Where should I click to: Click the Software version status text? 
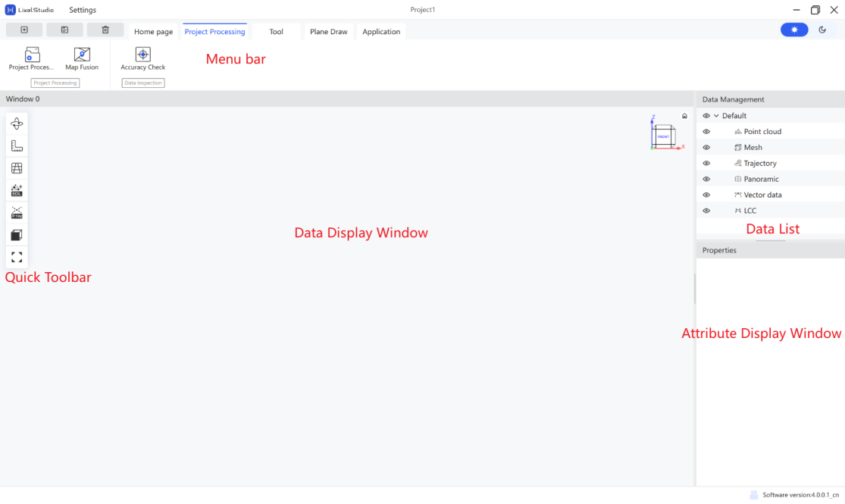pos(800,495)
